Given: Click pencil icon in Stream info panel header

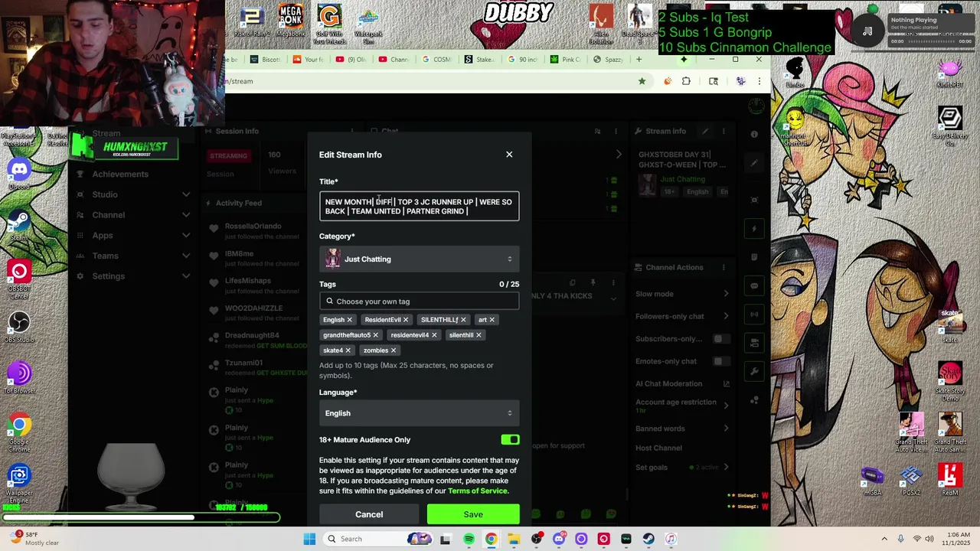Looking at the screenshot, I should pos(705,131).
